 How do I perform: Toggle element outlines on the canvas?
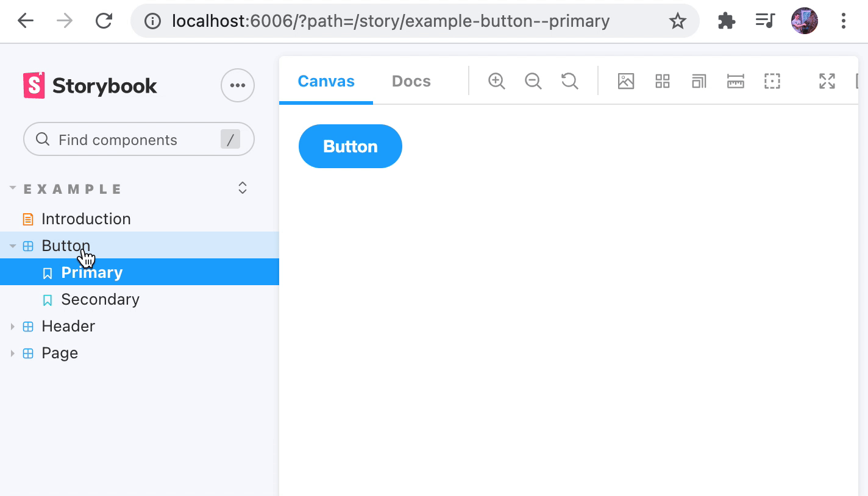point(772,80)
